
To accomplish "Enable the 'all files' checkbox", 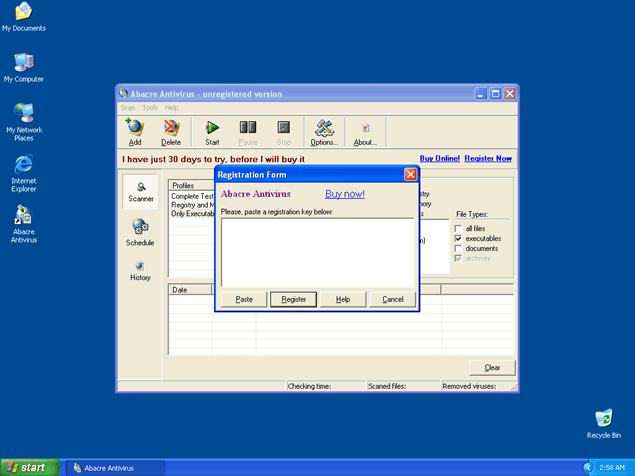I will (459, 228).
